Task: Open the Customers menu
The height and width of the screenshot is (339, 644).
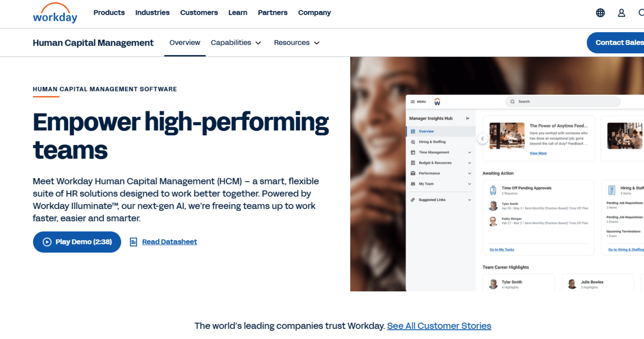Action: (199, 13)
